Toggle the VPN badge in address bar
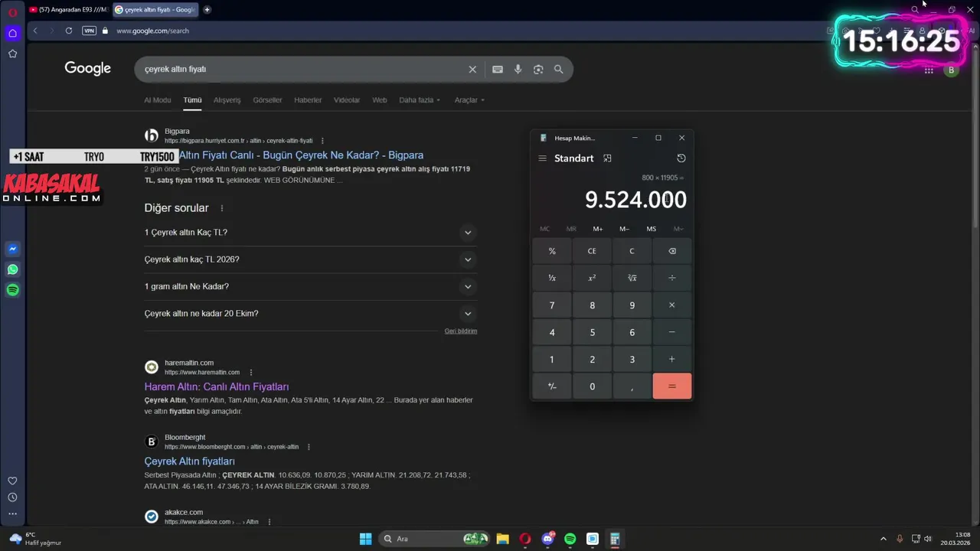 89,31
